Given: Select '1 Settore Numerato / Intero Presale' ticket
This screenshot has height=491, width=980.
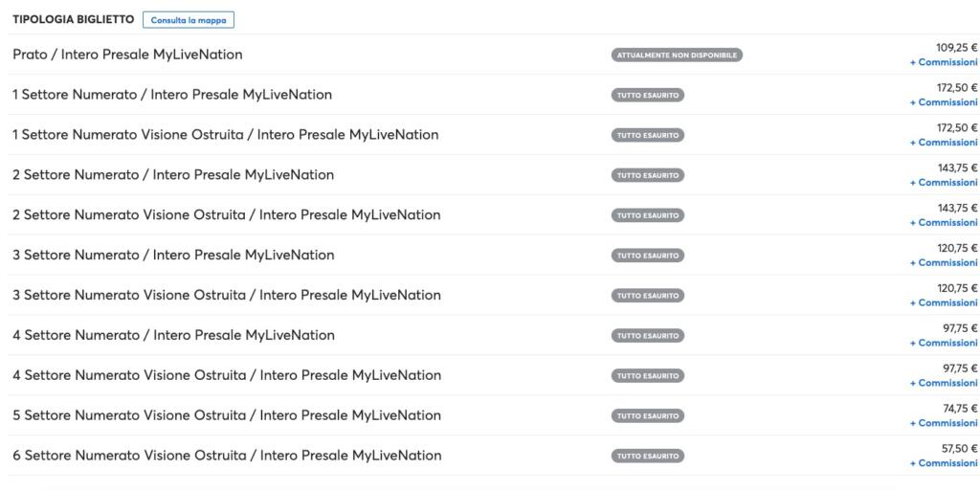Looking at the screenshot, I should click(172, 95).
